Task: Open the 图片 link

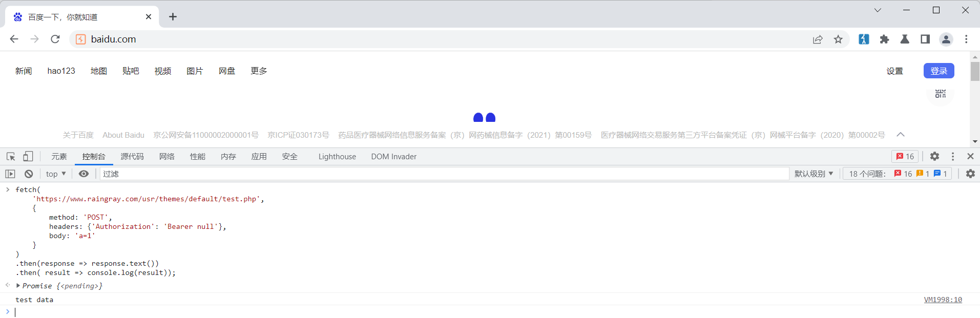Action: pos(195,71)
